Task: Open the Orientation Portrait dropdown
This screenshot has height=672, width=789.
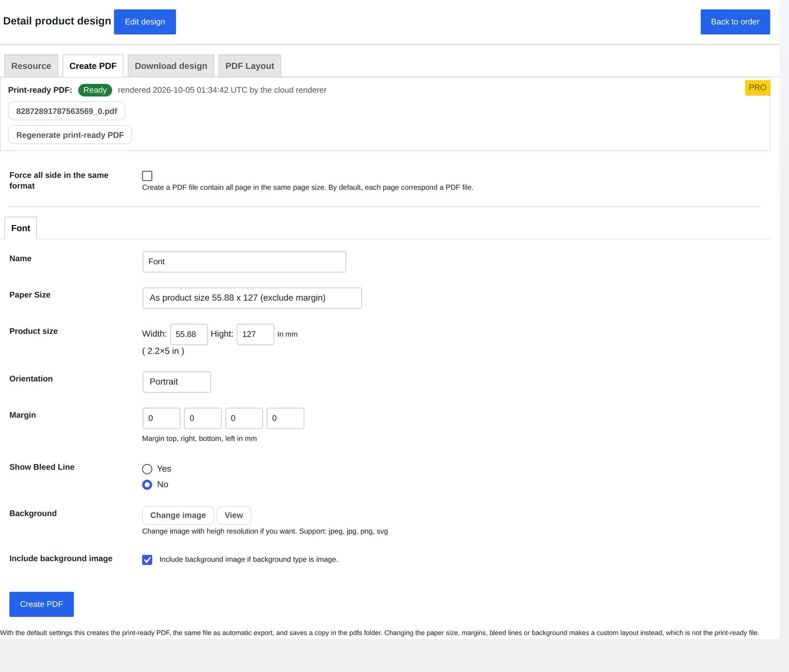Action: (x=177, y=382)
